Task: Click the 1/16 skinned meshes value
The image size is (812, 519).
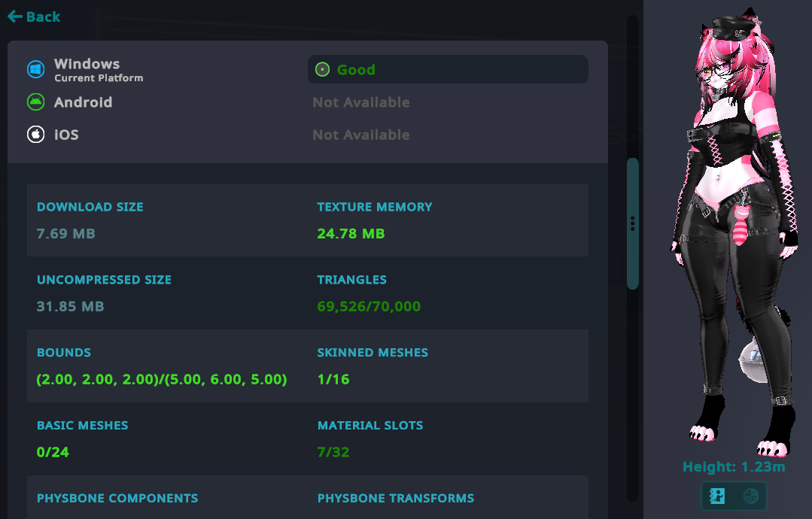Action: pos(333,380)
